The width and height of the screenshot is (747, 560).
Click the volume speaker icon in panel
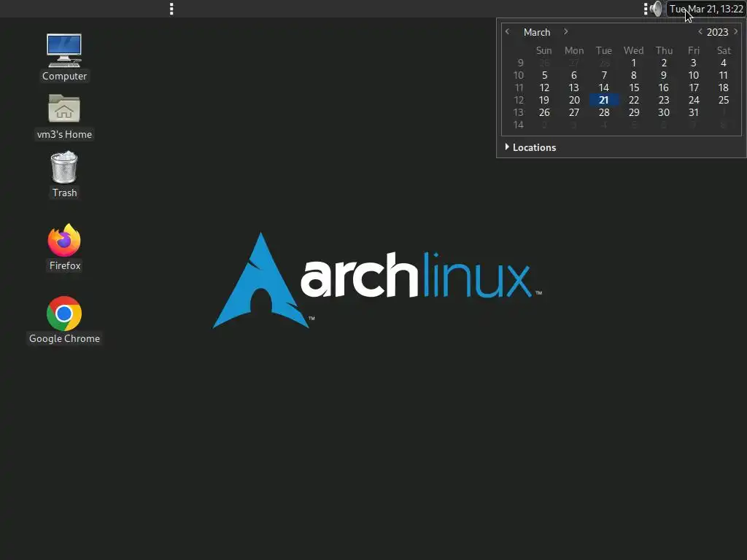click(657, 9)
